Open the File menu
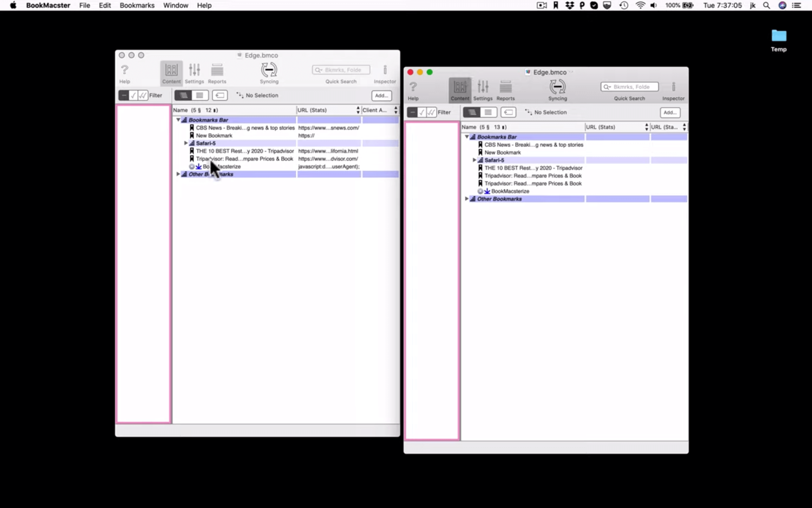Viewport: 812px width, 508px height. pyautogui.click(x=85, y=5)
